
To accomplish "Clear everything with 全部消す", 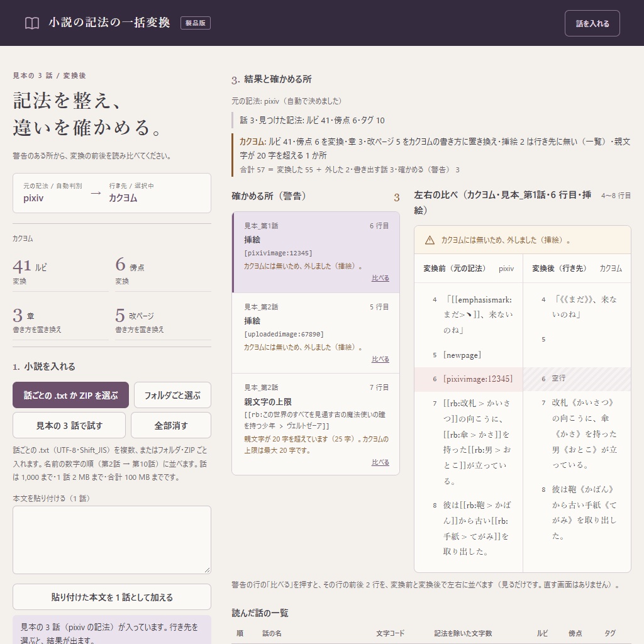I will click(x=171, y=426).
